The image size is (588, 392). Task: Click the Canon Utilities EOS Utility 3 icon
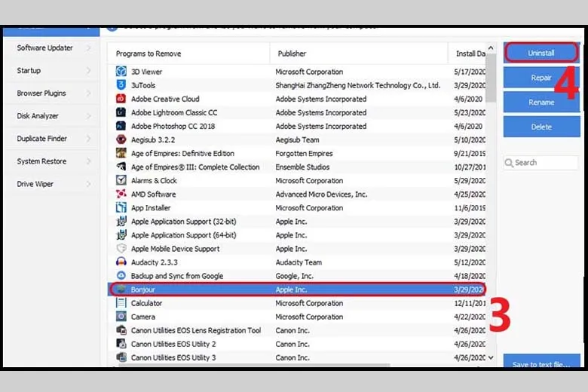[121, 357]
